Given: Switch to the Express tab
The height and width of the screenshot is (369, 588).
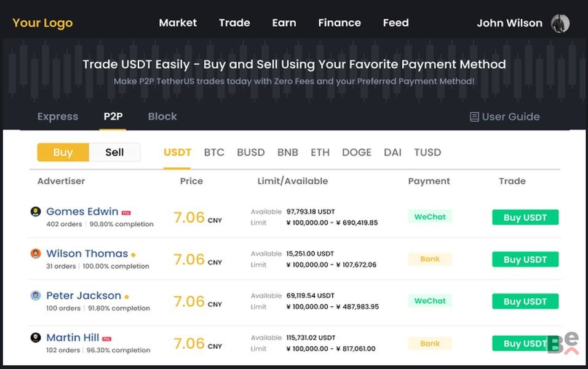Looking at the screenshot, I should point(58,117).
